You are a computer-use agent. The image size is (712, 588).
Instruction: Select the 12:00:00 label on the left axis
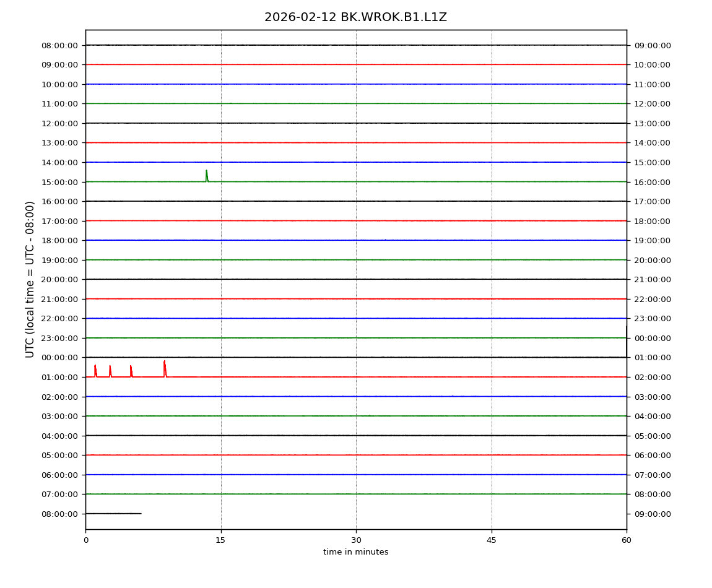(59, 123)
